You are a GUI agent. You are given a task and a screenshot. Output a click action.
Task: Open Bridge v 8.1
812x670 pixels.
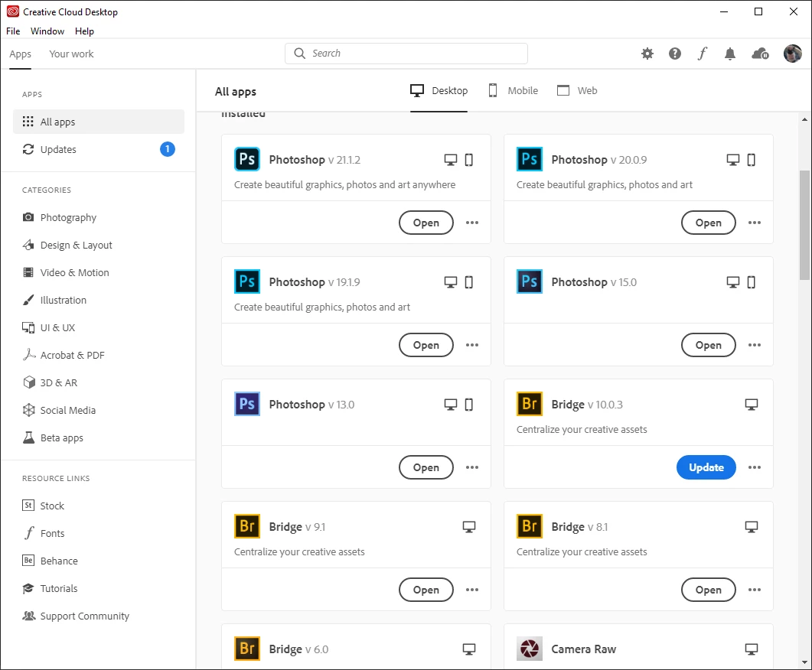709,590
